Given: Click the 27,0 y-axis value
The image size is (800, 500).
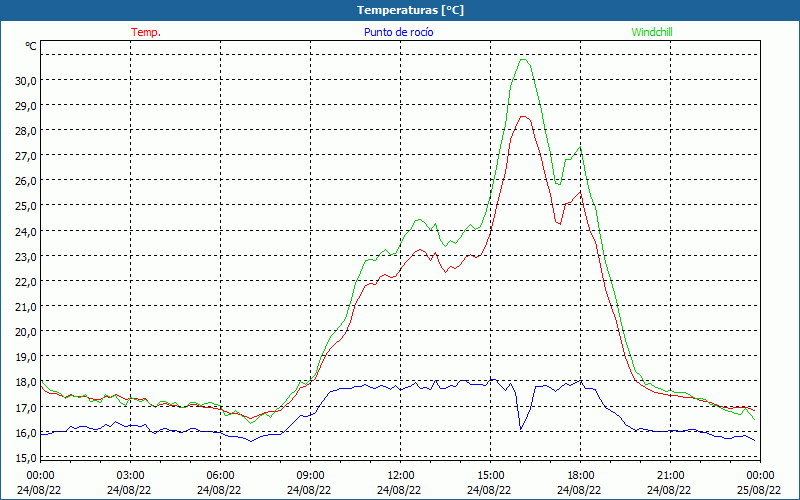Looking at the screenshot, I should click(26, 156).
